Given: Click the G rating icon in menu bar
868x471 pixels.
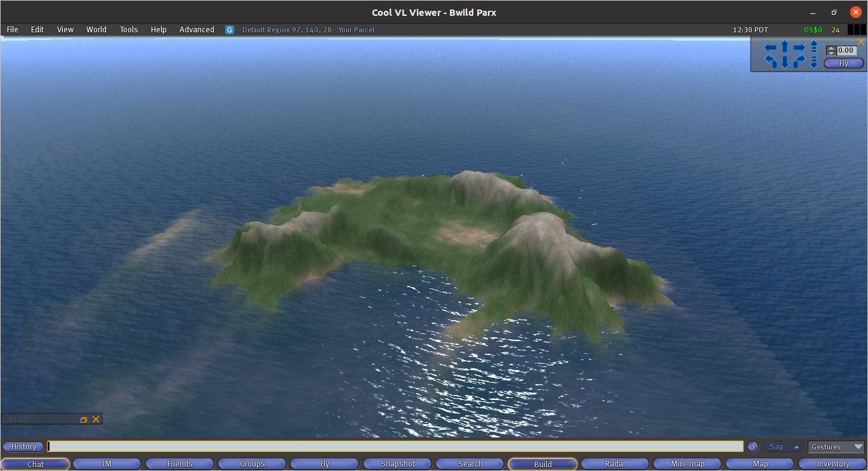Looking at the screenshot, I should coord(230,30).
